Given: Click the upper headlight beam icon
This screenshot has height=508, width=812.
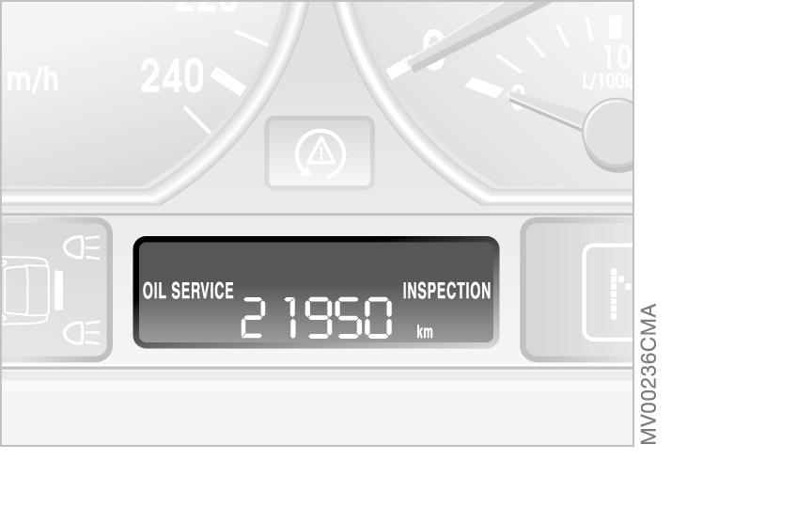Looking at the screenshot, I should pos(82,247).
